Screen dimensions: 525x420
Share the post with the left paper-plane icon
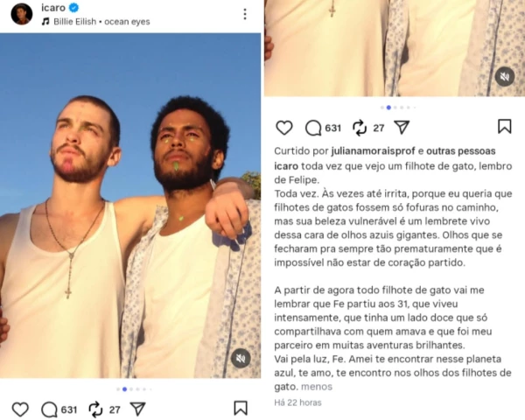pyautogui.click(x=138, y=409)
